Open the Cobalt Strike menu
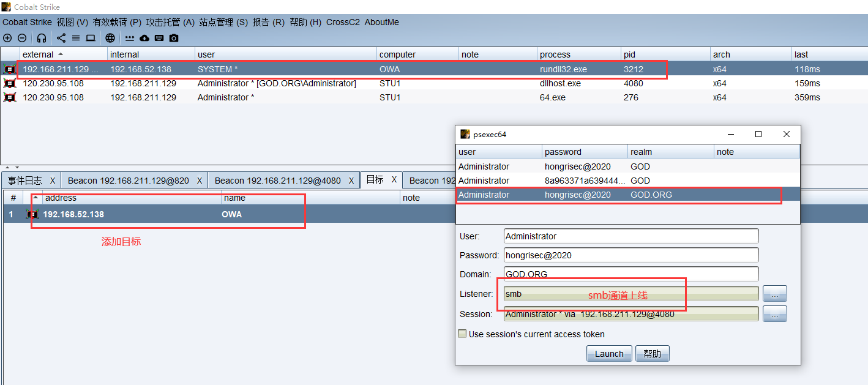Viewport: 868px width, 385px height. tap(27, 22)
